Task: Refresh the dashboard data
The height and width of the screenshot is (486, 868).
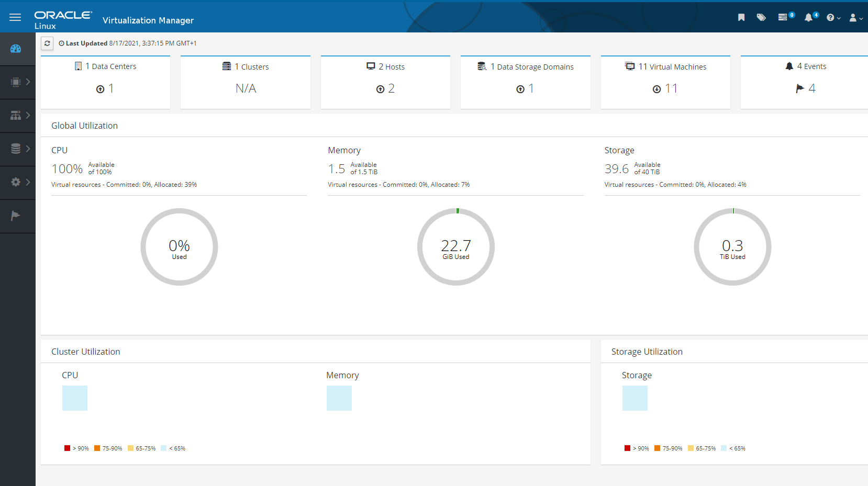Action: [x=47, y=43]
